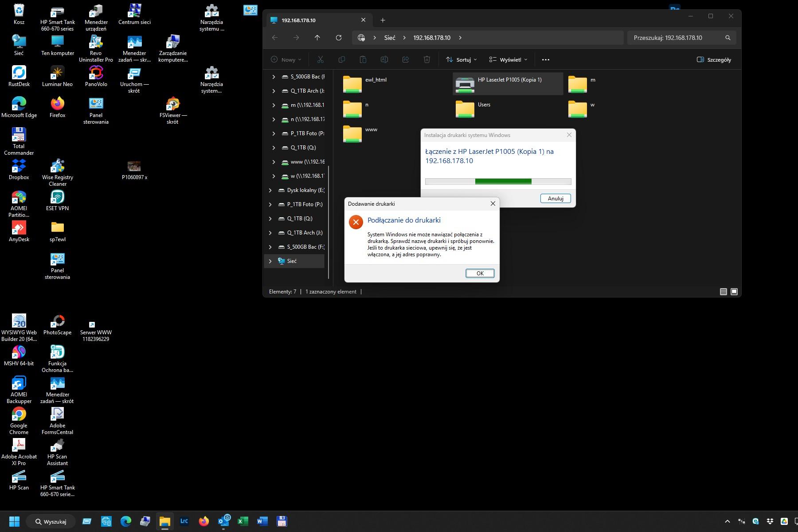Open the Wyświetl dropdown menu
Screen dimensions: 798x532
(508, 59)
